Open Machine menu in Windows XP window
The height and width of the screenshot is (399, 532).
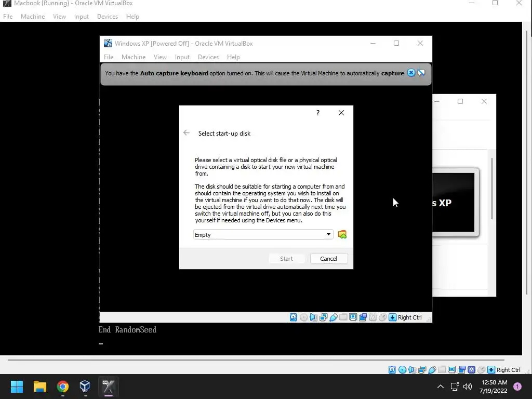[134, 57]
